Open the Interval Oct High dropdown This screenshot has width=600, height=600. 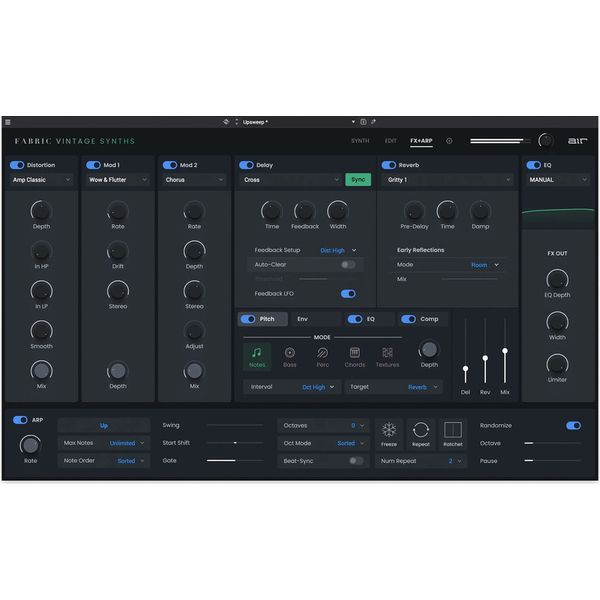click(x=292, y=387)
